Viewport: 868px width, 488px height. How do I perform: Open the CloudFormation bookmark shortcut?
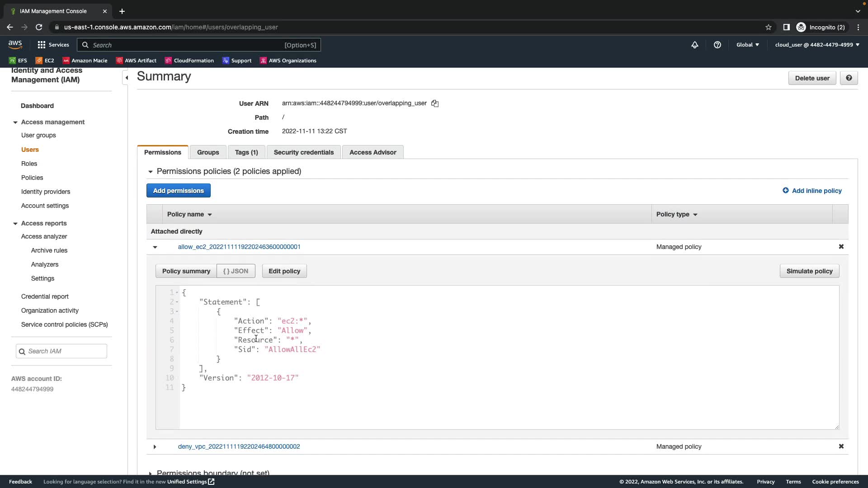(189, 61)
